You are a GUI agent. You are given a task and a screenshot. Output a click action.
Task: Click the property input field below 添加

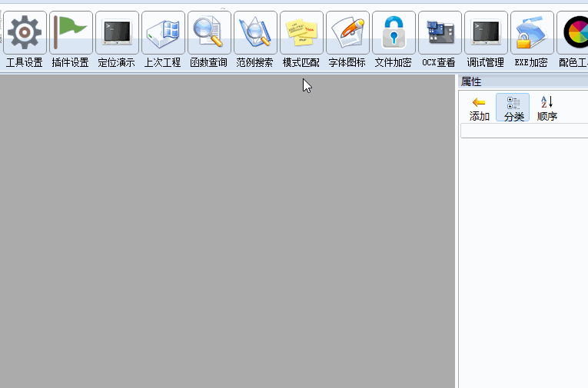[x=524, y=131]
